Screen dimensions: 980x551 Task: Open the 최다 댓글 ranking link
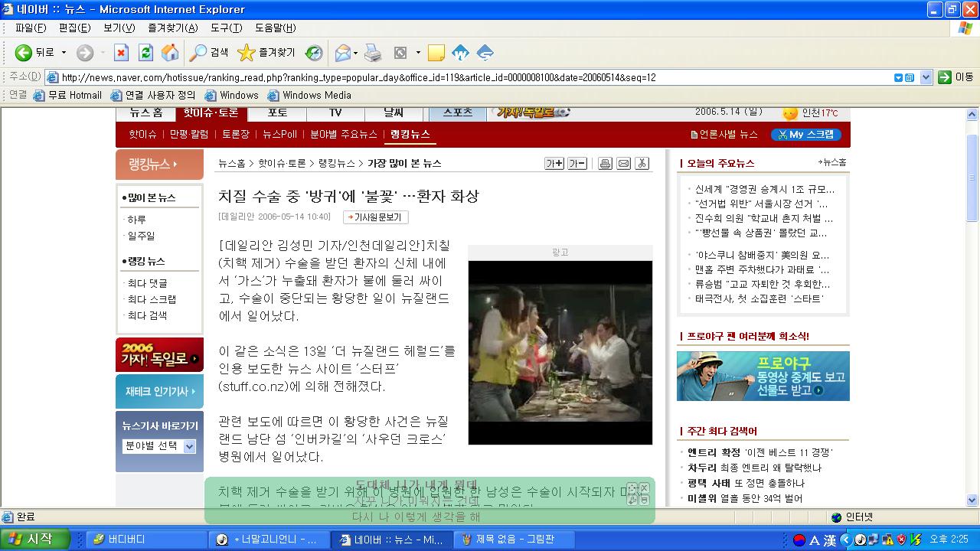[147, 283]
